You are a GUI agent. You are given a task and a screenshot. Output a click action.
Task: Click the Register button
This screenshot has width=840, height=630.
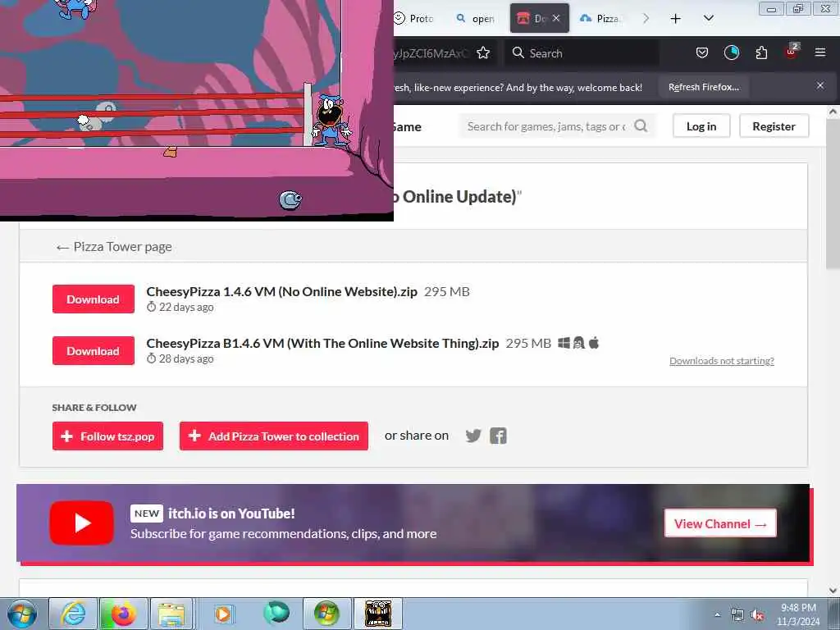(x=774, y=126)
